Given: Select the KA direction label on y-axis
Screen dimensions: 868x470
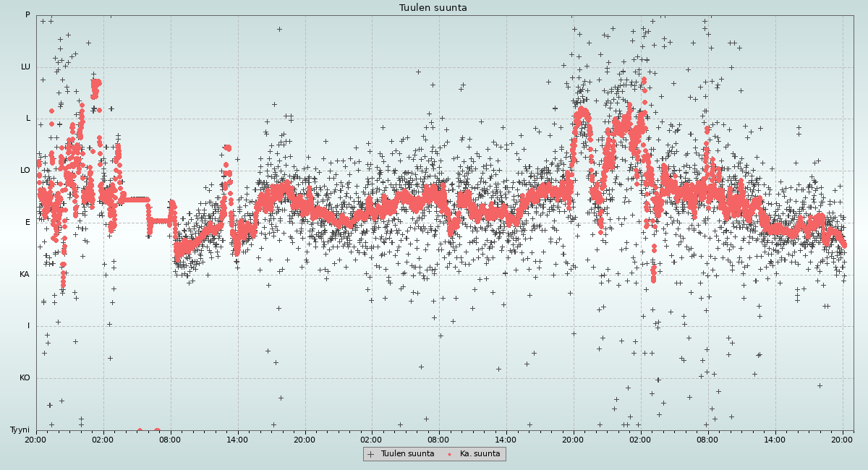Looking at the screenshot, I should pos(25,274).
